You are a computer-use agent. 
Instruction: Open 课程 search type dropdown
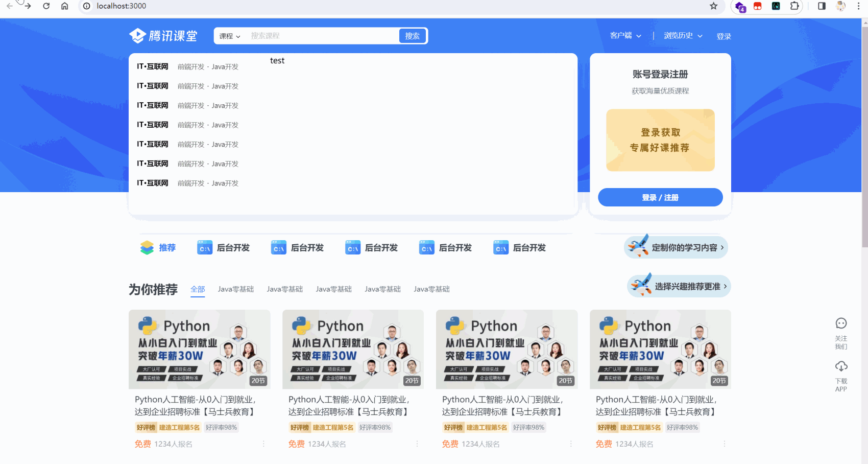coord(230,36)
